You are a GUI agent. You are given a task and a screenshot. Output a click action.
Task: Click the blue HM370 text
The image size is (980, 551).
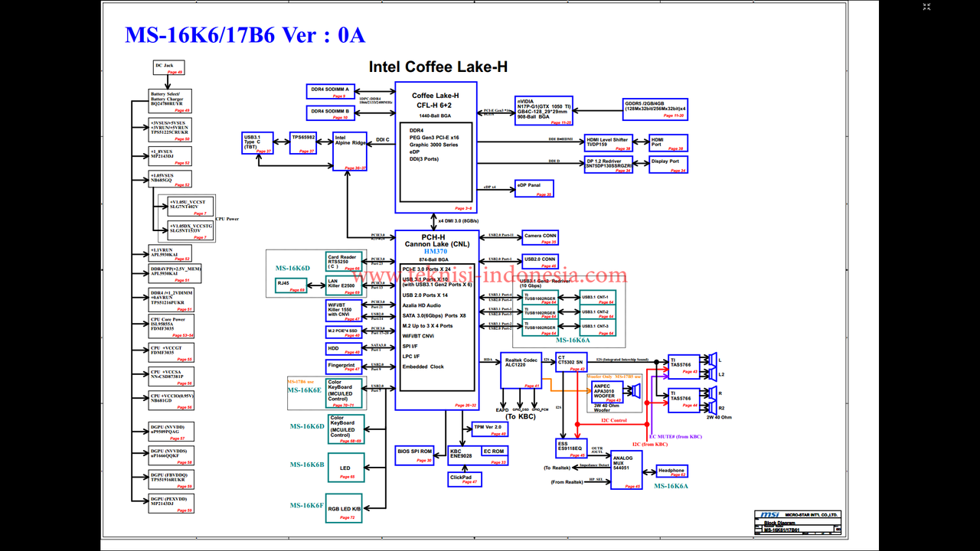pos(435,251)
